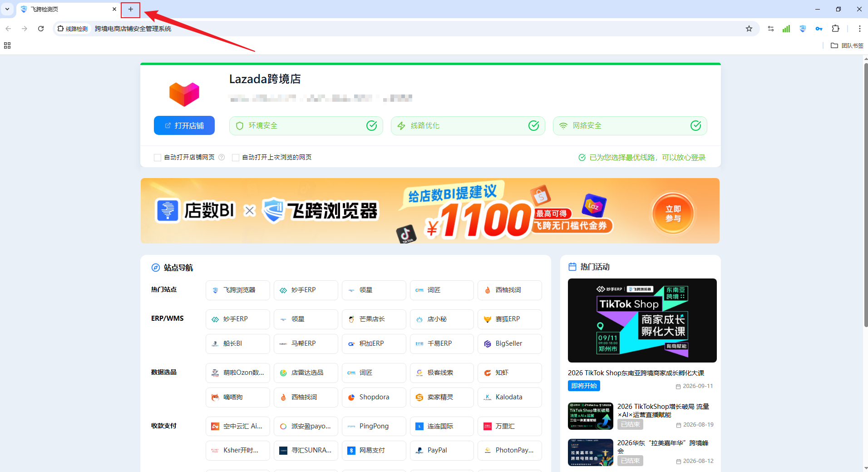Open the browser three-dot menu
868x472 pixels.
coord(859,29)
